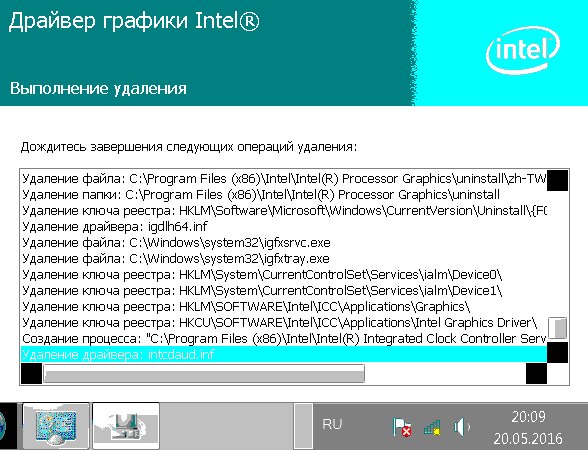This screenshot has height=450, width=588.
Task: Click the horizontal scrollbar left arrow
Action: 32,374
